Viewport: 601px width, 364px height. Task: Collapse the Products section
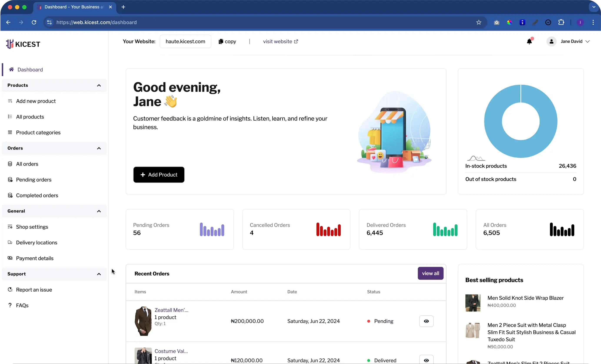point(99,85)
